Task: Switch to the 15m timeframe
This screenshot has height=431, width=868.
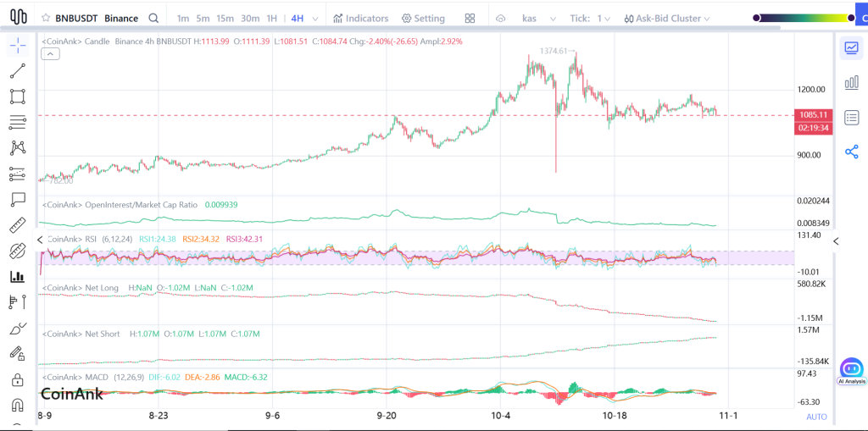Action: pos(225,18)
